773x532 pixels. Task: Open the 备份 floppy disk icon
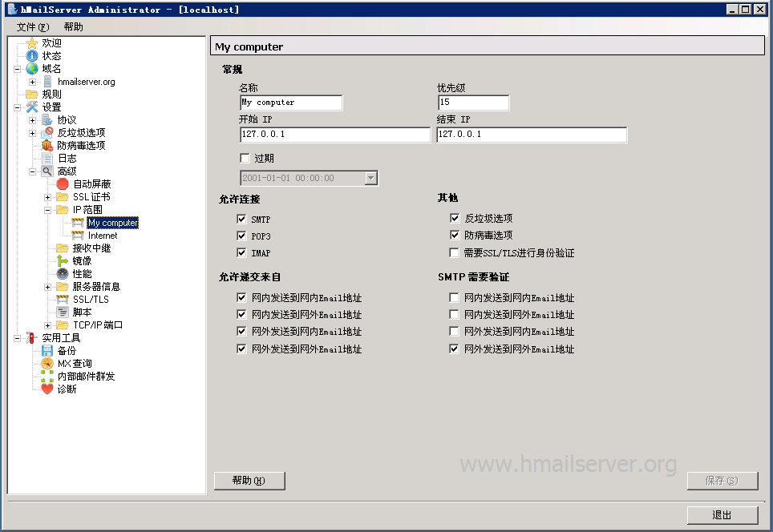47,351
